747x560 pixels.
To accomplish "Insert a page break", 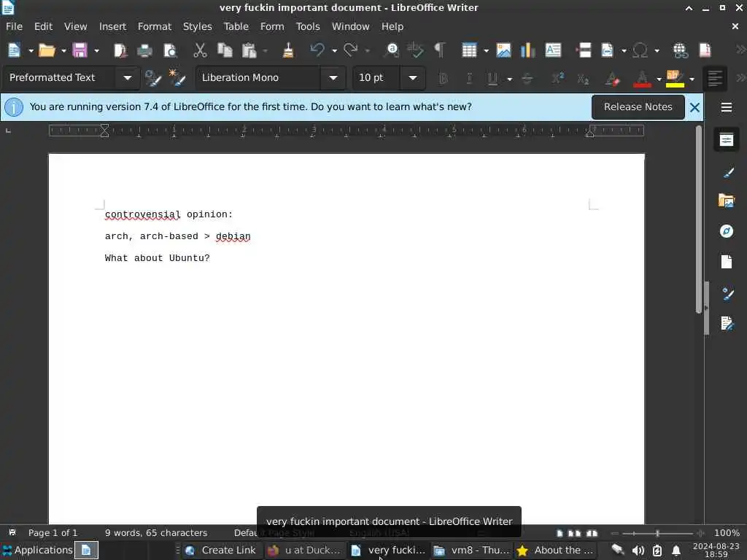I will click(x=584, y=50).
